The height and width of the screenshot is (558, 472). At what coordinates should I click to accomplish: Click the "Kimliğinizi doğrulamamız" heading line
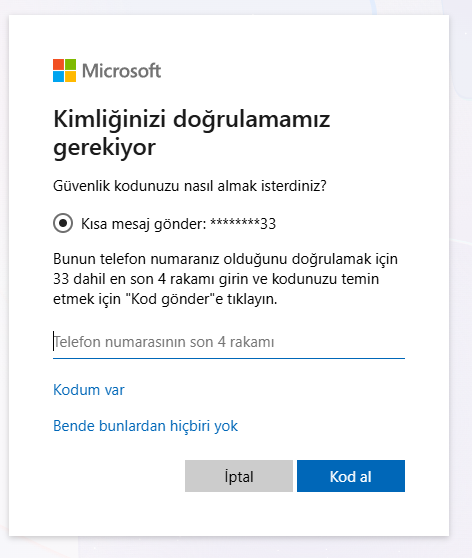point(192,120)
